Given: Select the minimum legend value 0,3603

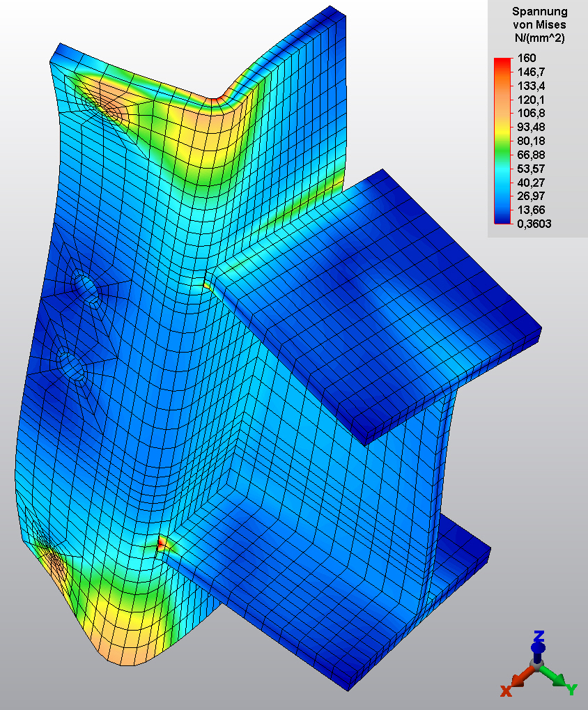Looking at the screenshot, I should (x=532, y=224).
